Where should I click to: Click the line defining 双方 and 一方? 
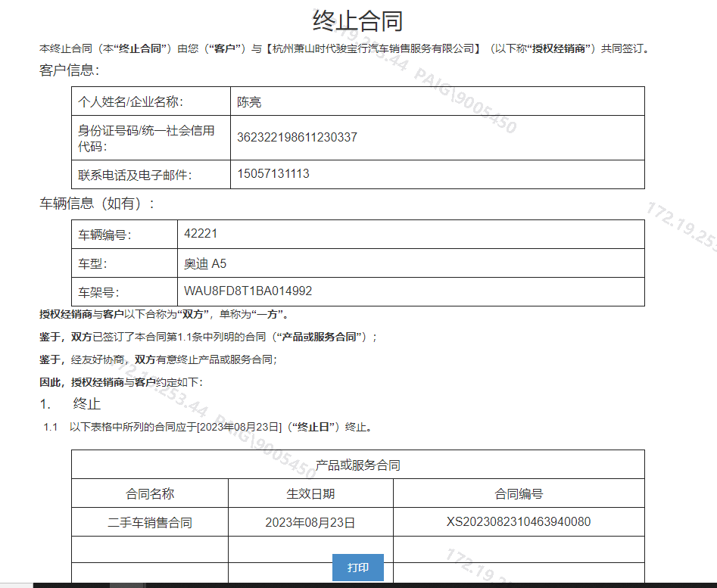point(164,314)
